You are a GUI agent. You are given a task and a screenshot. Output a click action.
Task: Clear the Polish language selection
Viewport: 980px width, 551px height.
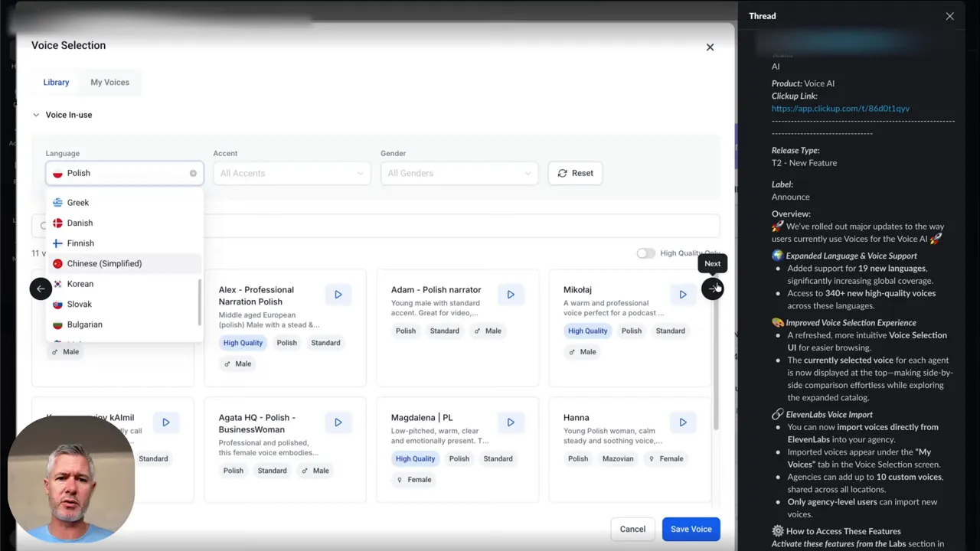click(x=193, y=173)
